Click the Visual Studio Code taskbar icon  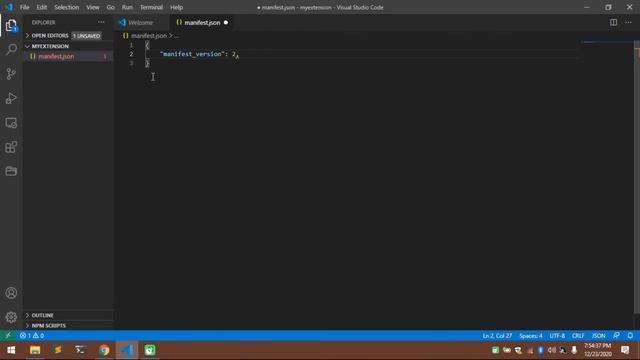pos(127,350)
